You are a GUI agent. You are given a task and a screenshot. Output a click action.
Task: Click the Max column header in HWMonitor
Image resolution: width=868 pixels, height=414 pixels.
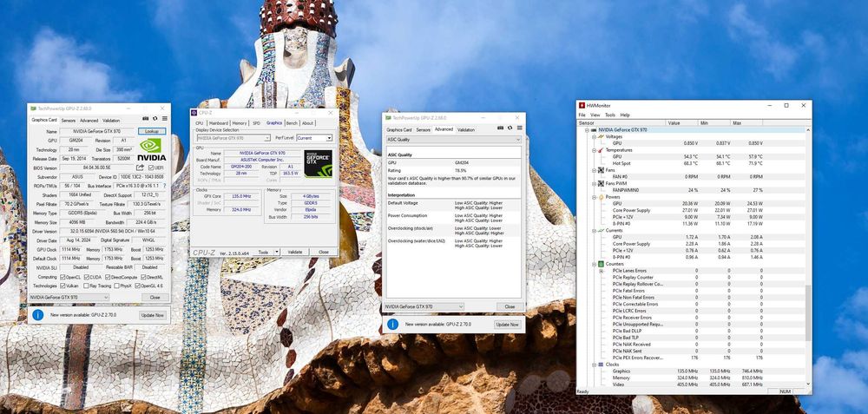(747, 123)
